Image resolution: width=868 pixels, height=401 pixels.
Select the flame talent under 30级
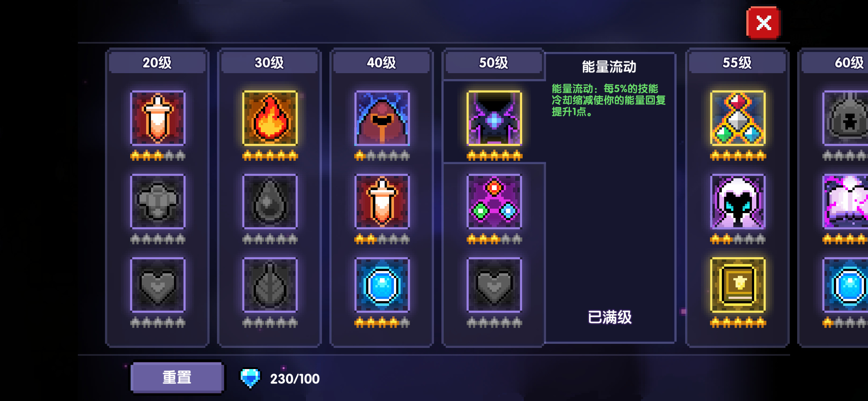[270, 118]
